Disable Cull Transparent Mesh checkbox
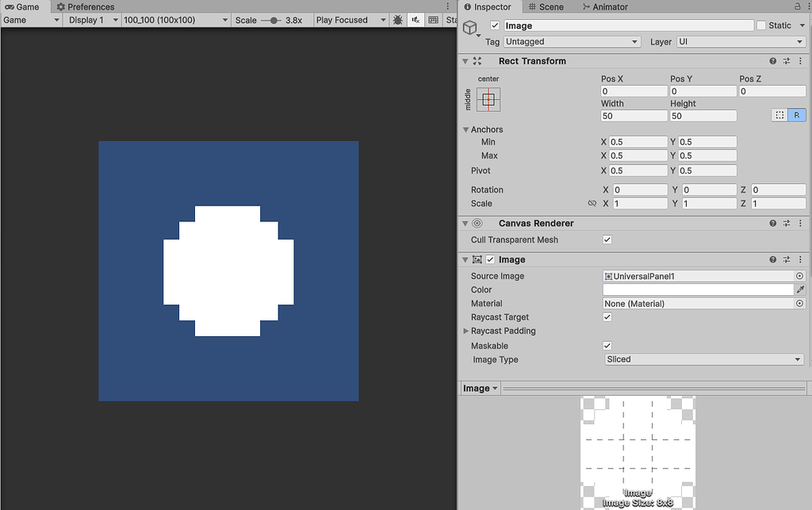The width and height of the screenshot is (812, 510). (607, 240)
